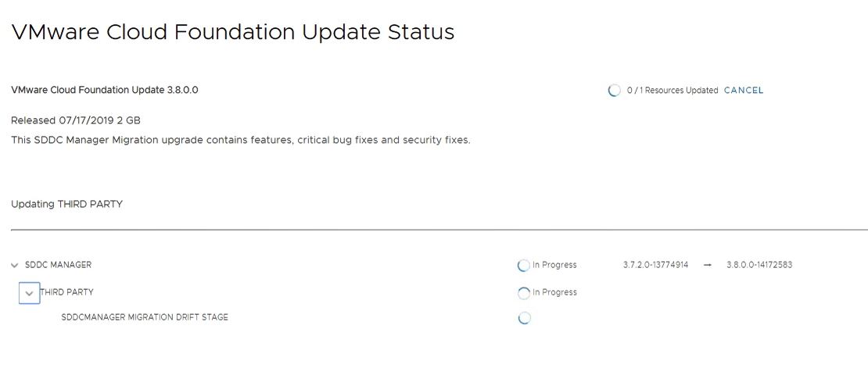Click THIRD PARTY's In Progress status text
Screen dimensions: 868x386
(x=554, y=292)
